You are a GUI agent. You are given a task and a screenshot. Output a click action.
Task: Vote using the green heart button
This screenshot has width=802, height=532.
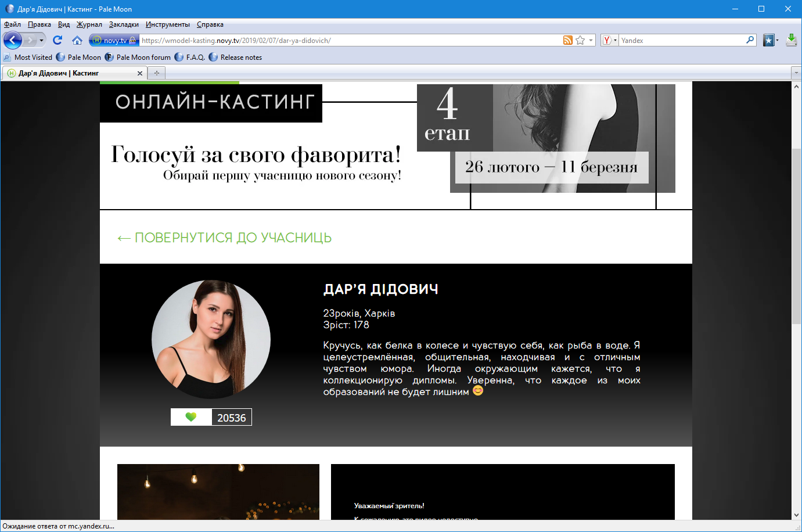[191, 417]
